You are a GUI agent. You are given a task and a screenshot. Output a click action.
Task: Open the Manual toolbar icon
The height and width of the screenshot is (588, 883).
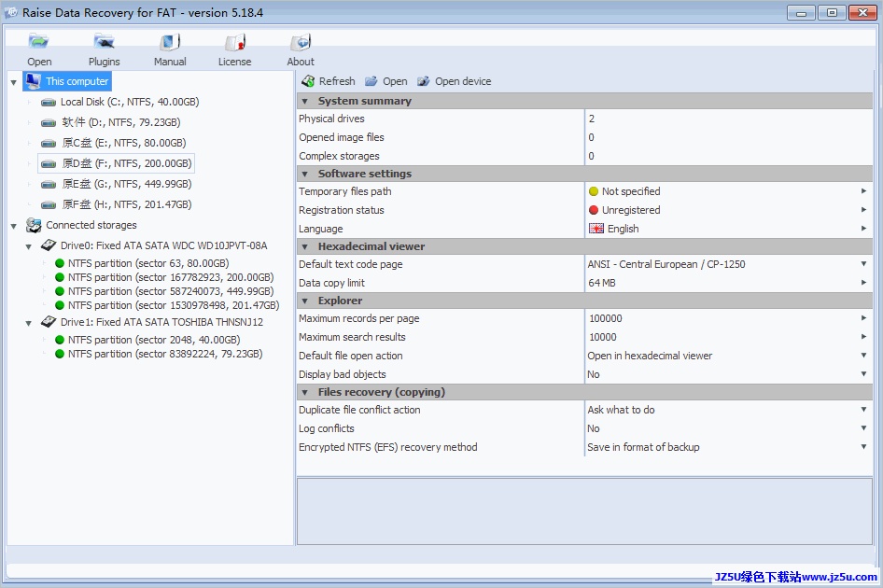tap(170, 42)
